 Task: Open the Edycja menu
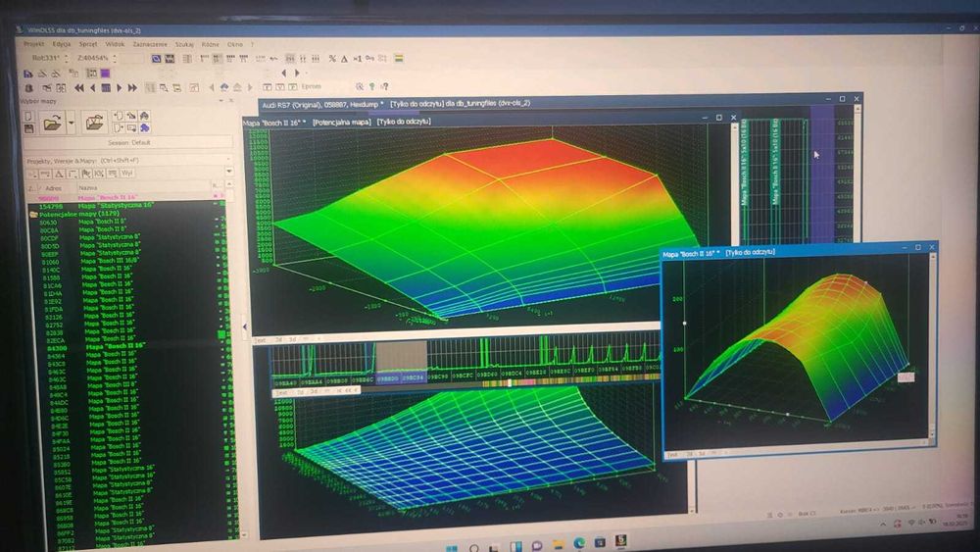point(61,44)
